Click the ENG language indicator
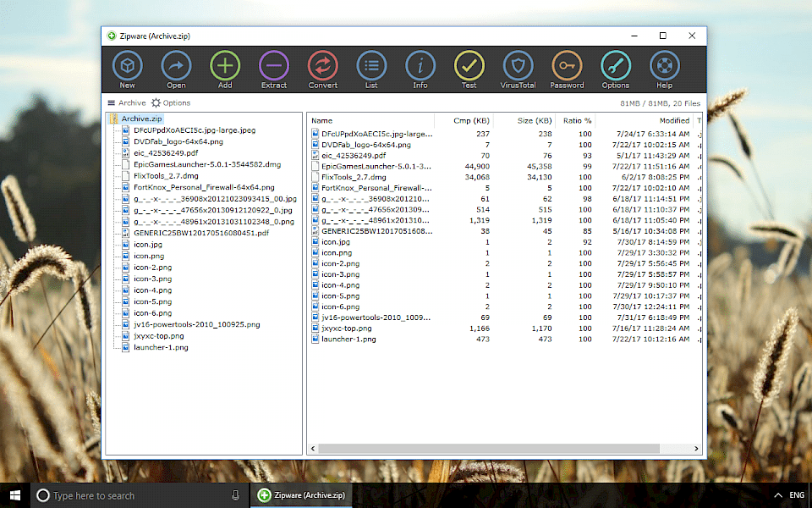This screenshot has width=812, height=508. (797, 495)
